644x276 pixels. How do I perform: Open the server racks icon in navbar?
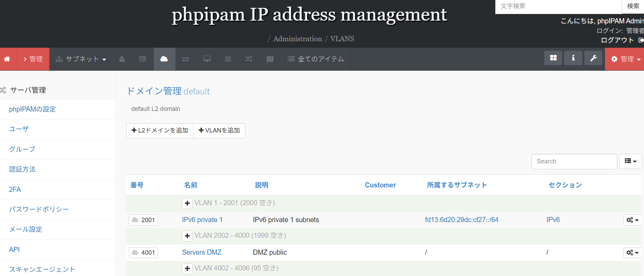pyautogui.click(x=143, y=59)
